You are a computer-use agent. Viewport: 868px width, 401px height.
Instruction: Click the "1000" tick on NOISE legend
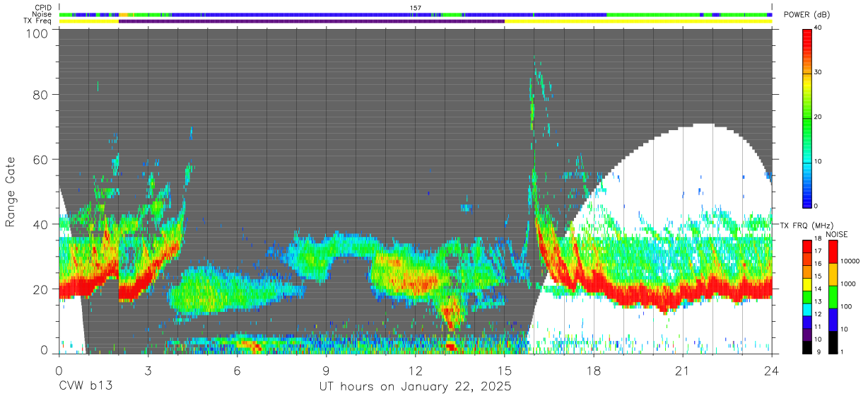click(x=849, y=285)
